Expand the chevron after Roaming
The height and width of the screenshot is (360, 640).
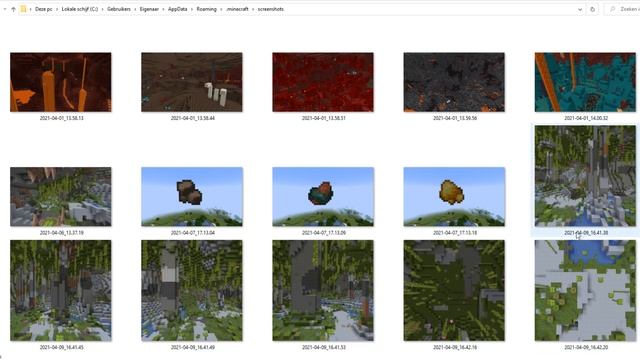pyautogui.click(x=221, y=9)
